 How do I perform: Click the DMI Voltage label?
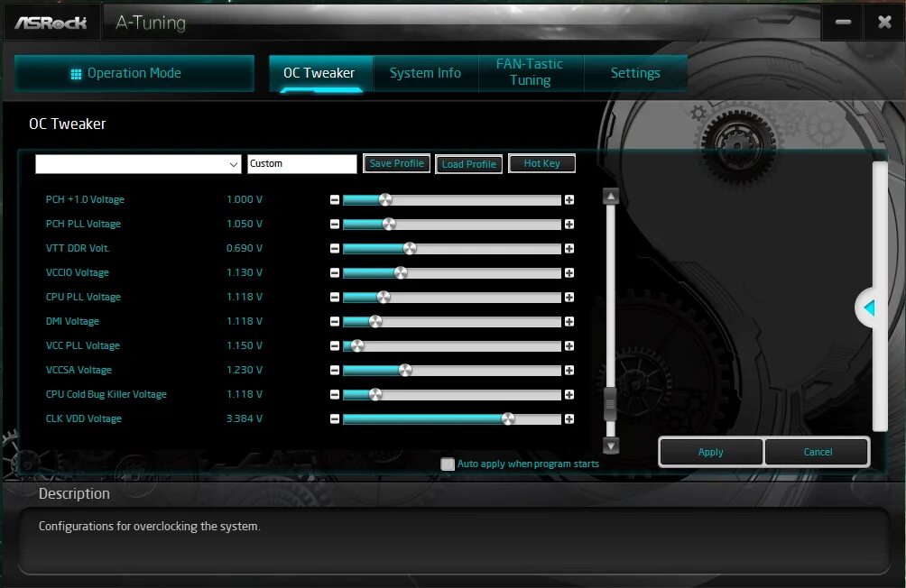pos(72,321)
